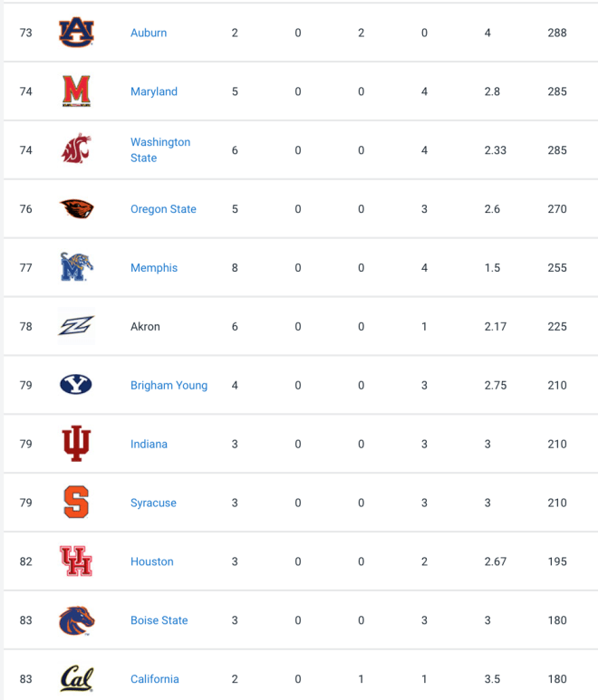This screenshot has height=700, width=598.
Task: Open the Maryland team link
Action: coord(154,91)
